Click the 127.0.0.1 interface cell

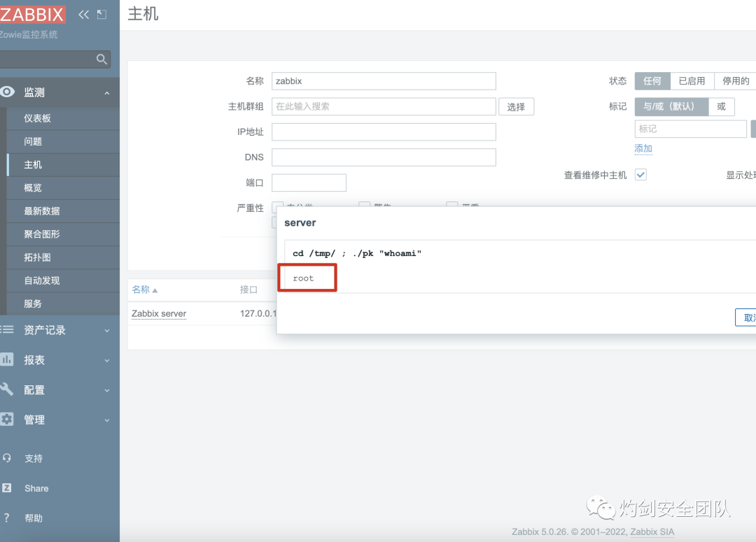(258, 313)
